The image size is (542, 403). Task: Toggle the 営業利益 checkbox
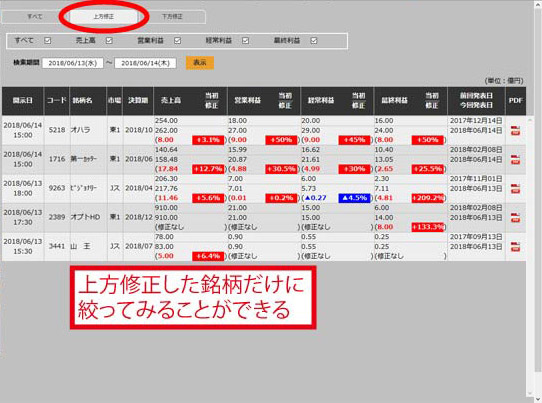tap(178, 40)
